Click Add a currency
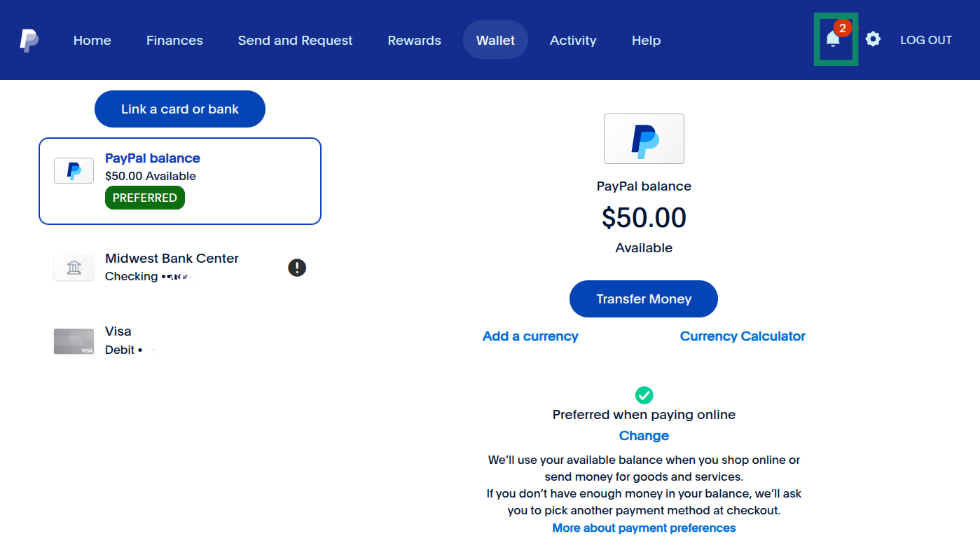Screen dimensions: 980x555 point(530,336)
